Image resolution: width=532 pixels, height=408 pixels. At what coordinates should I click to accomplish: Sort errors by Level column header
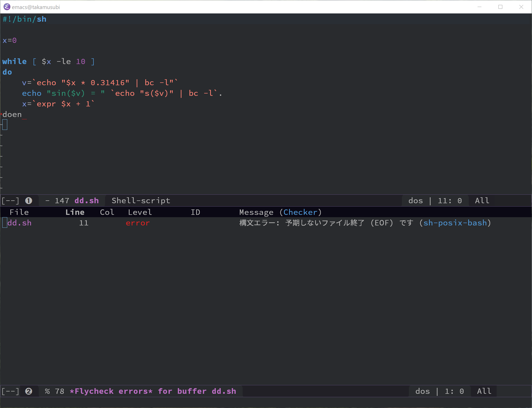140,212
